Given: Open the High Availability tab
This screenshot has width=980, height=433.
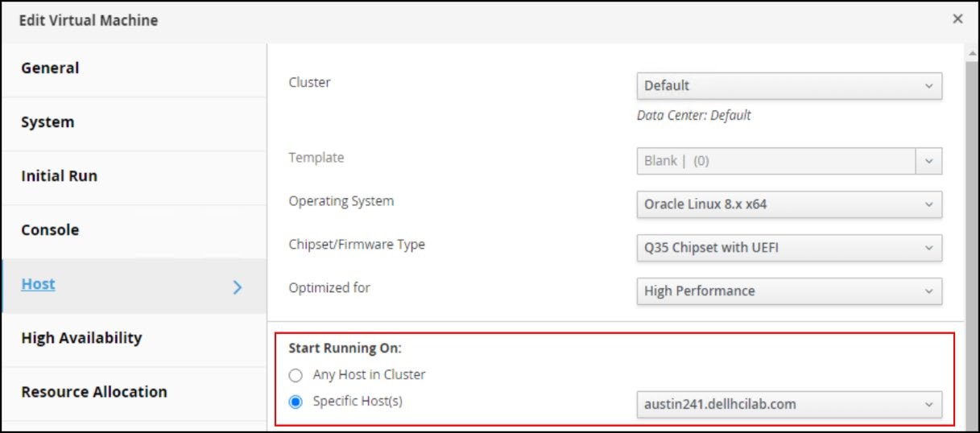Looking at the screenshot, I should tap(81, 338).
